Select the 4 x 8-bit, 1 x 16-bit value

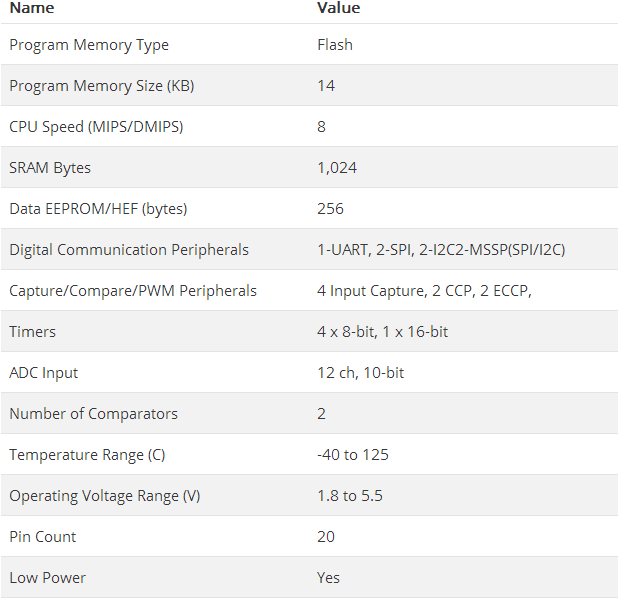pos(383,332)
